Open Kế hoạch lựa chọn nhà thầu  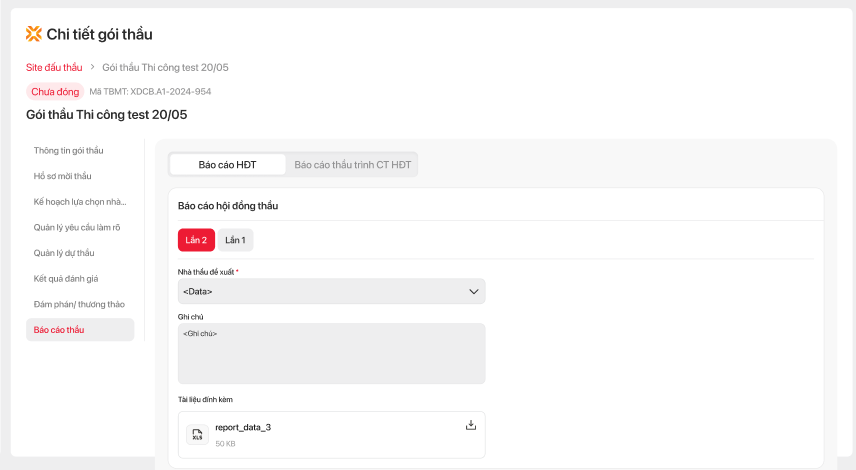tap(80, 202)
